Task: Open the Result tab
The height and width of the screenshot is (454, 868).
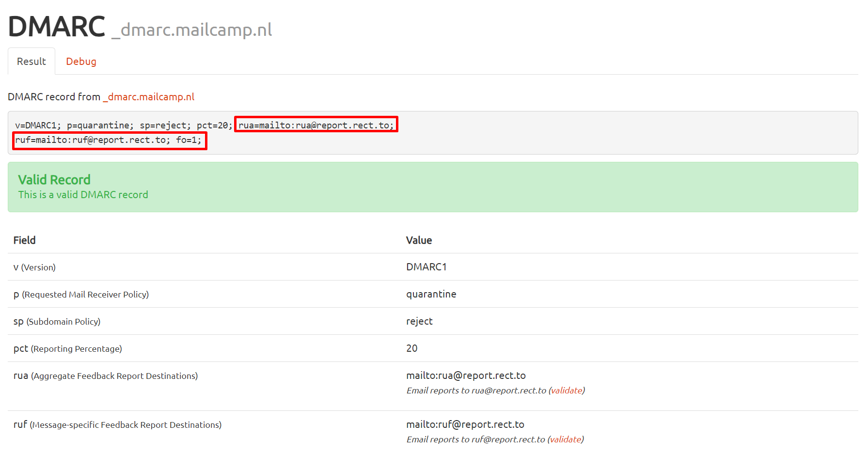Action: point(32,62)
